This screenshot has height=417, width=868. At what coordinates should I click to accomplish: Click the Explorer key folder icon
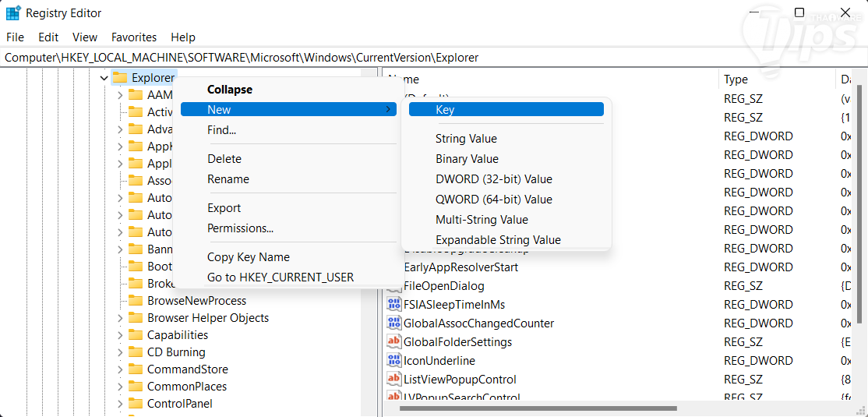(x=120, y=77)
